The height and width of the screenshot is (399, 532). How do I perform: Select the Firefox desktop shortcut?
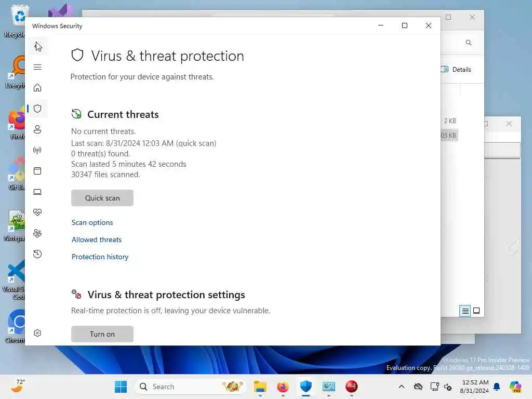16,123
